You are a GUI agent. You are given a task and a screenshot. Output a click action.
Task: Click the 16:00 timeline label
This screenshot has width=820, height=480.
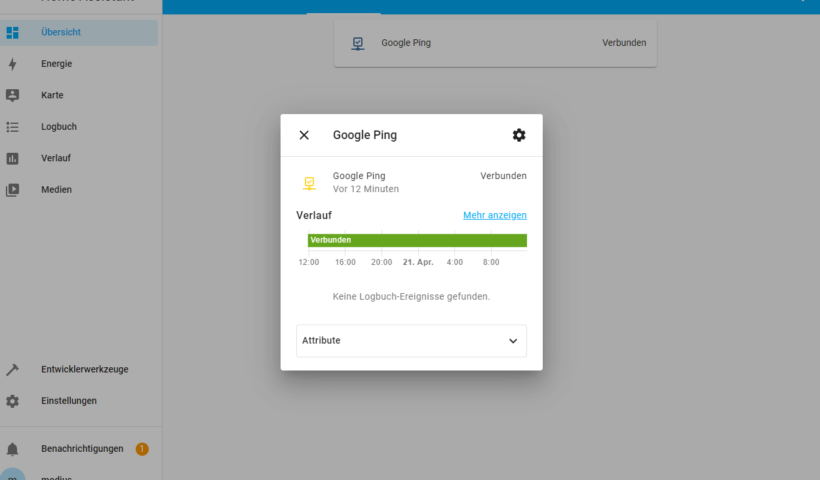(345, 262)
